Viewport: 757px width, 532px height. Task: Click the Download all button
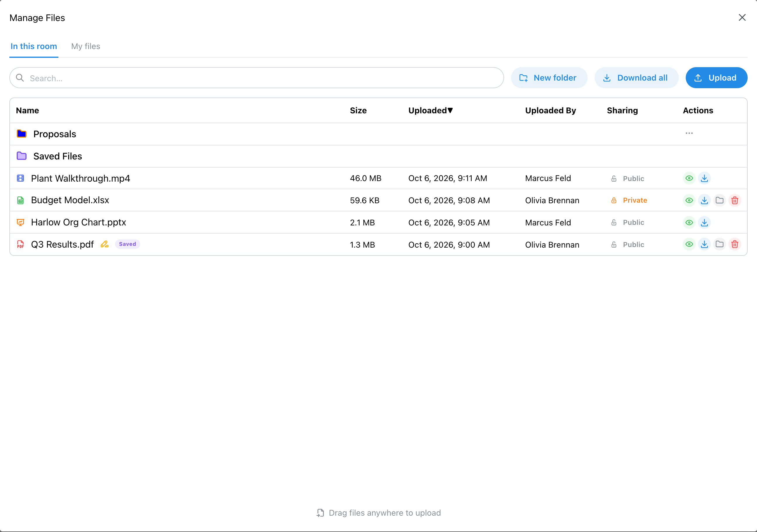[636, 78]
